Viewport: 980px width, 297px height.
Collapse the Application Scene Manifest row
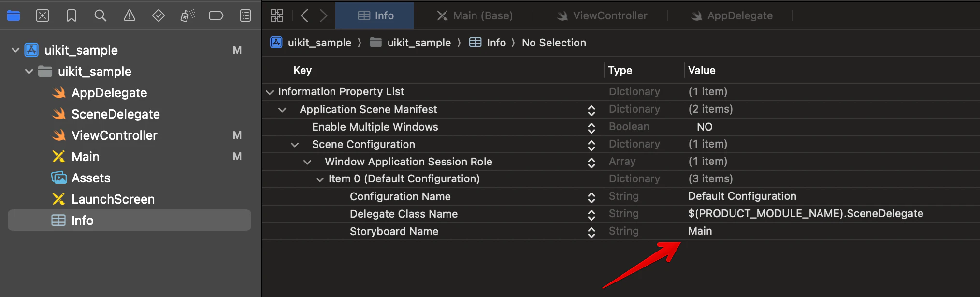[282, 110]
